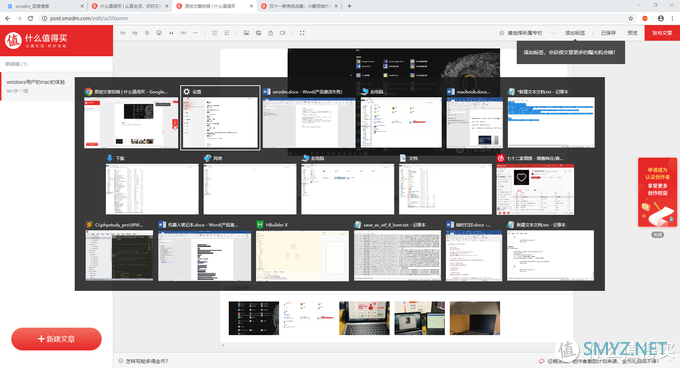Close the creator banner with 关闭 button
The width and height of the screenshot is (680, 368).
657,234
